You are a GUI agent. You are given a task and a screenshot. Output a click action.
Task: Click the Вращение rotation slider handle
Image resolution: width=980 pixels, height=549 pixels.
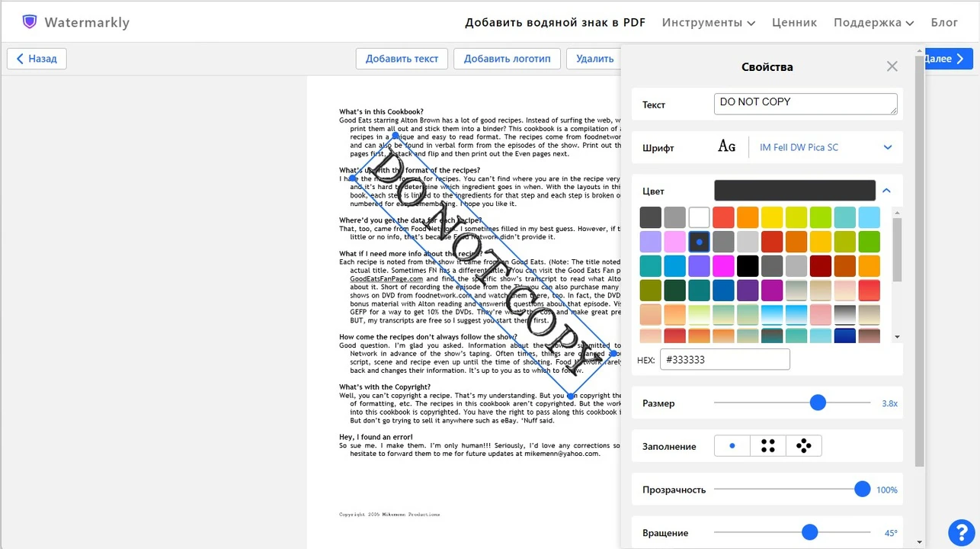tap(809, 532)
